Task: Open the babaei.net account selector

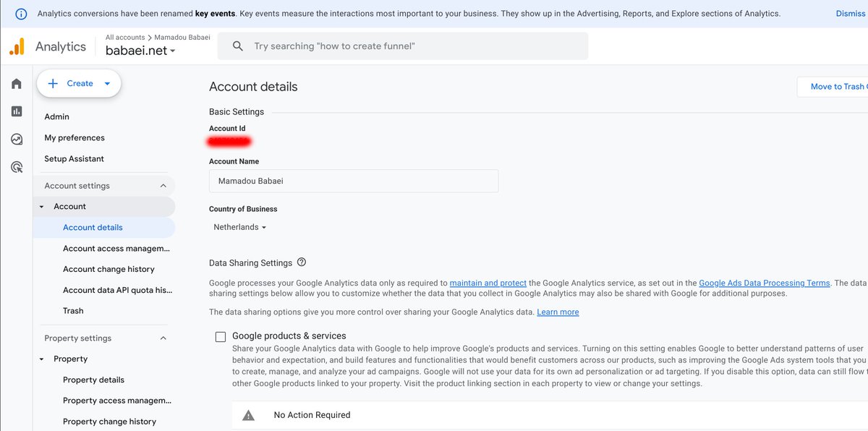Action: click(x=140, y=51)
